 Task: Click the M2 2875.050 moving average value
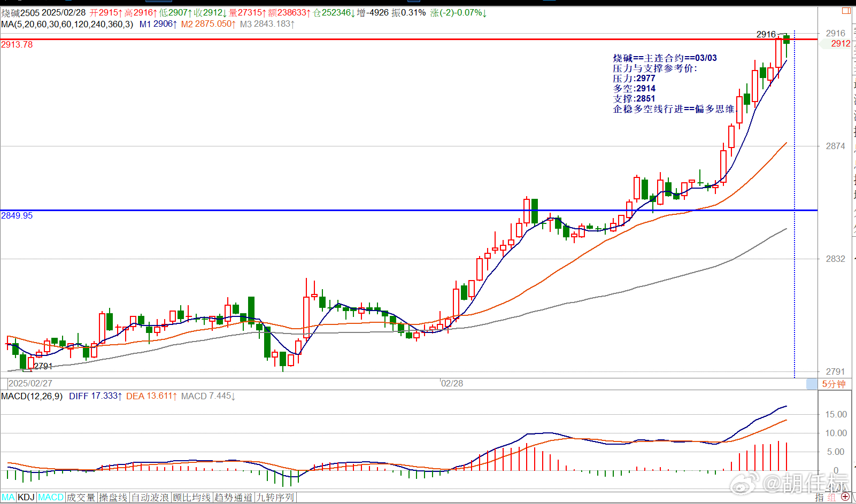pos(209,24)
